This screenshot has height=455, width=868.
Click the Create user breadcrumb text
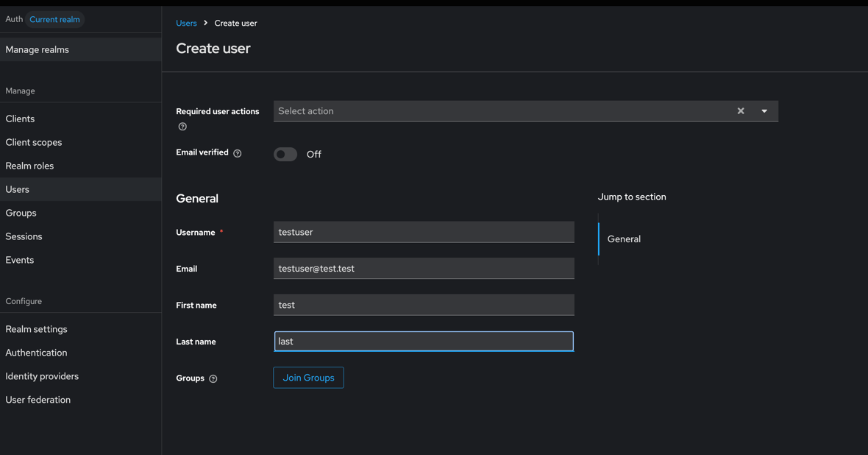point(236,24)
